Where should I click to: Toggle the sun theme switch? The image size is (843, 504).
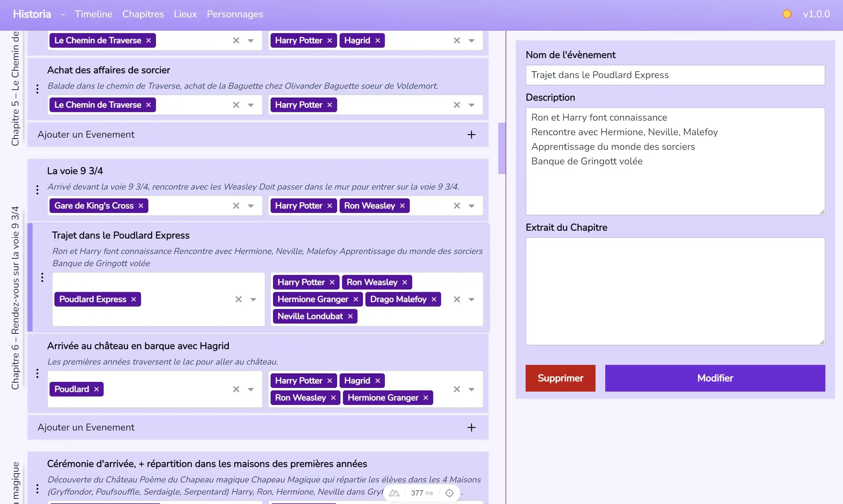click(x=786, y=14)
